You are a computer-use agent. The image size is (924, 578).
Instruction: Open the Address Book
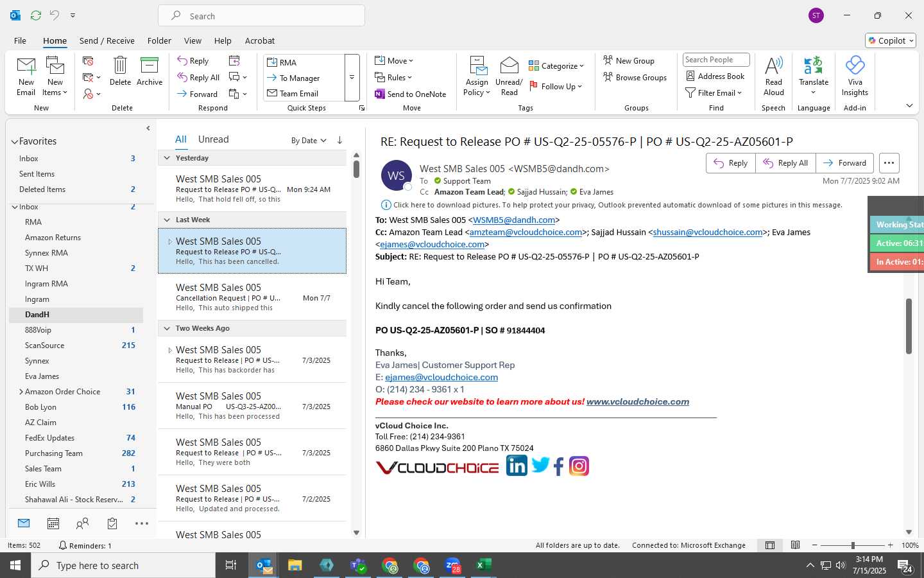coord(715,76)
